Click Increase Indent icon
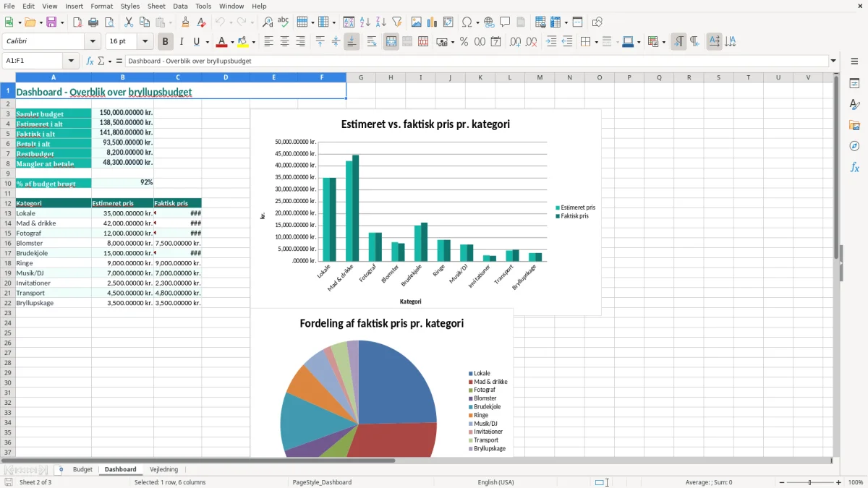The height and width of the screenshot is (488, 868). pyautogui.click(x=551, y=42)
